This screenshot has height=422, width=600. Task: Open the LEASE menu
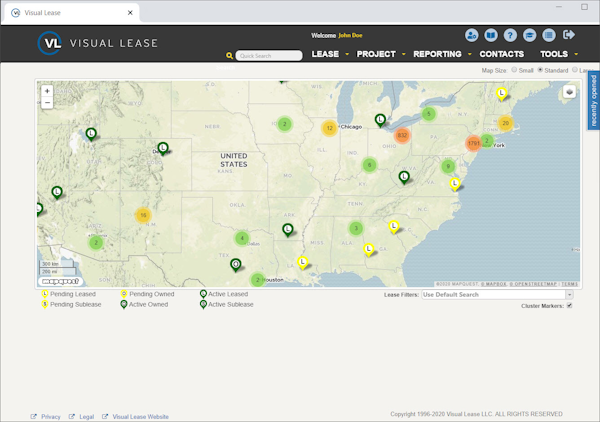click(x=325, y=54)
